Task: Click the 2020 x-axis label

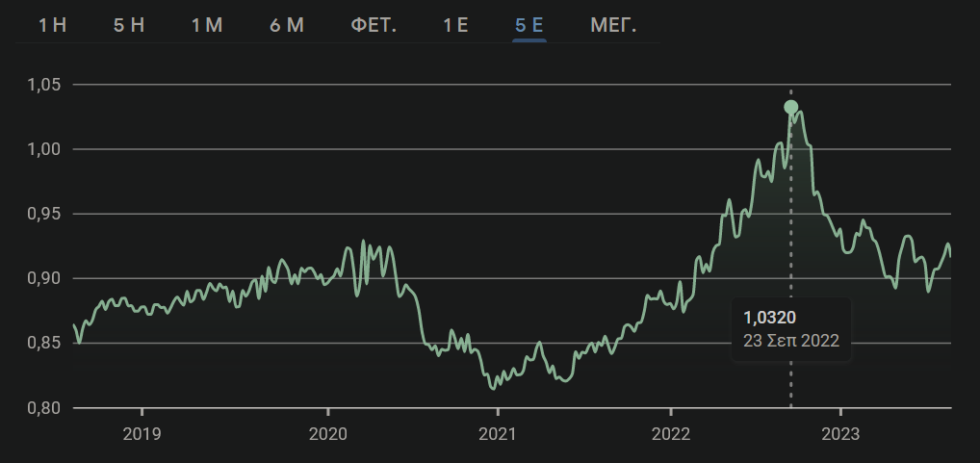Action: (x=328, y=434)
